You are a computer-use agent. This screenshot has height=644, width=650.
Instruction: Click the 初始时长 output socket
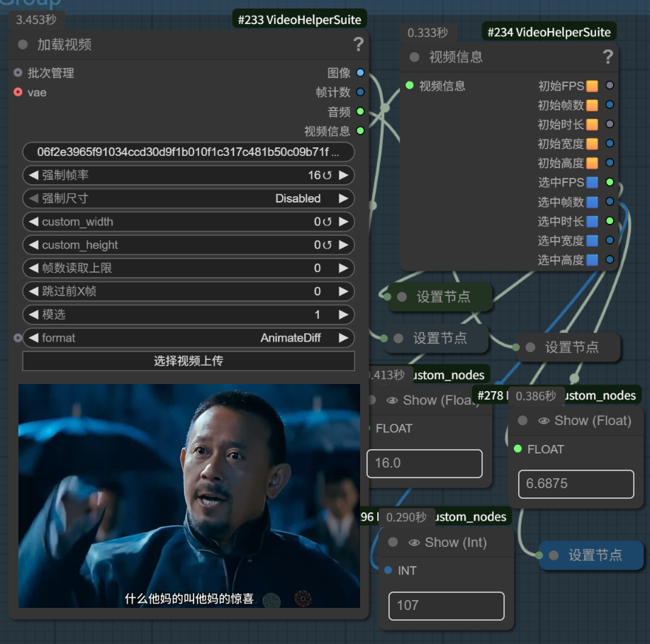[x=610, y=124]
